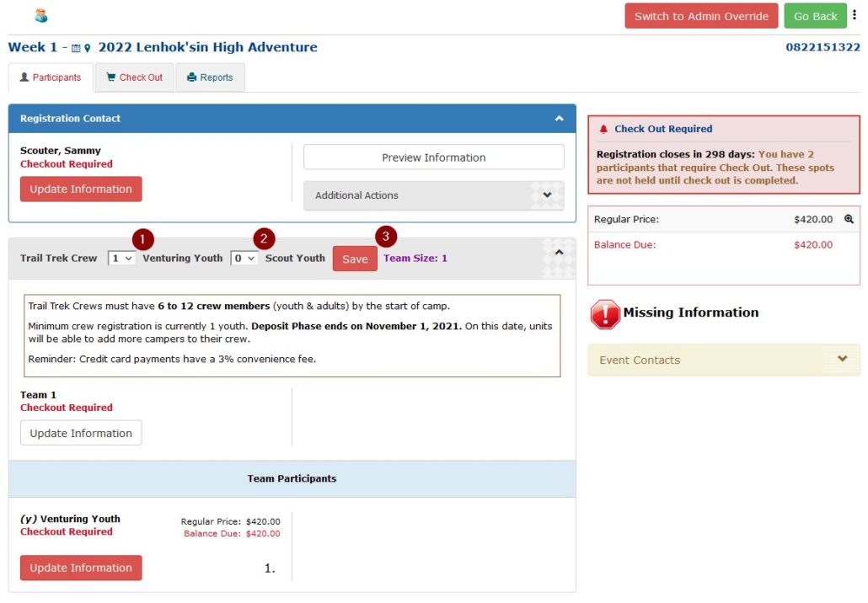Click the 2022 Lenhok'sin High Adventure title

pos(207,47)
